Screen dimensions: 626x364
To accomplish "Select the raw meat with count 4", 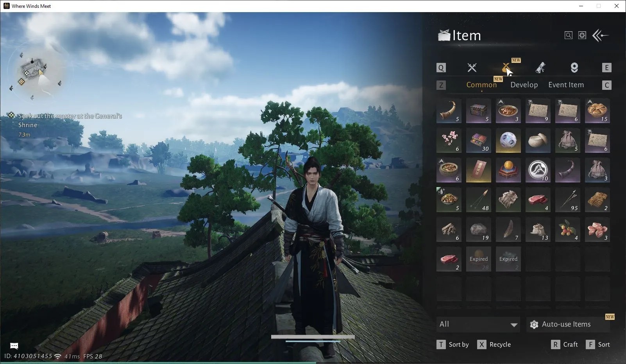I will (x=538, y=200).
